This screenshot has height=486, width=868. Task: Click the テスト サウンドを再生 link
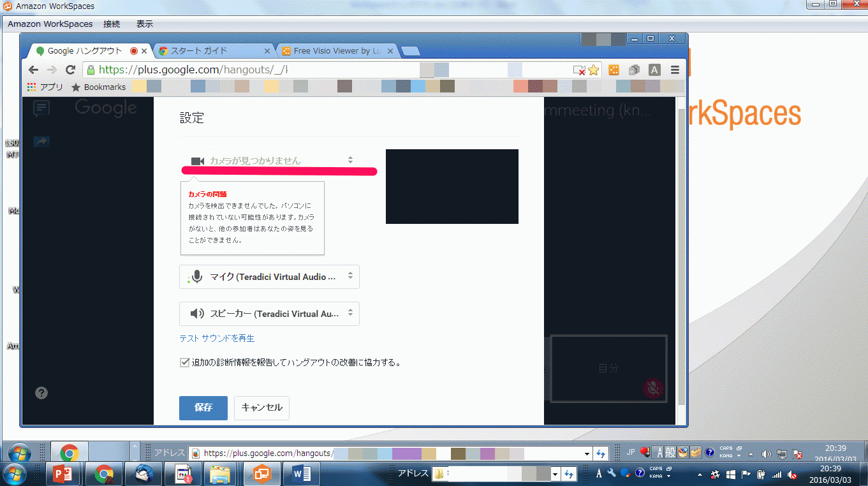tap(217, 338)
